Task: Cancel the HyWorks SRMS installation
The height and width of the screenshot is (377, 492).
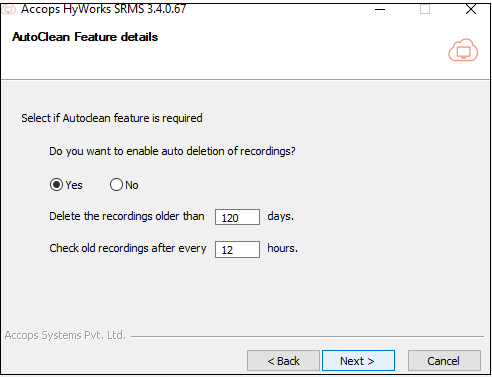Action: click(444, 361)
